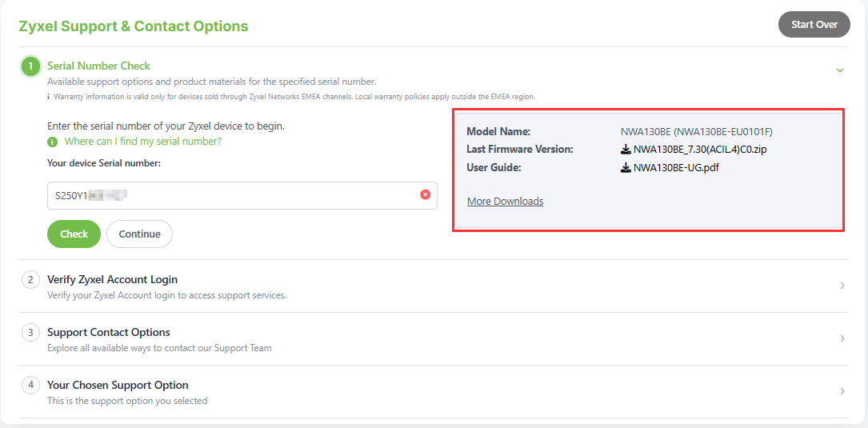Viewport: 868px width, 428px height.
Task: Click model name text NWA130BE (NWA130BE-EU0101F)
Action: point(696,131)
